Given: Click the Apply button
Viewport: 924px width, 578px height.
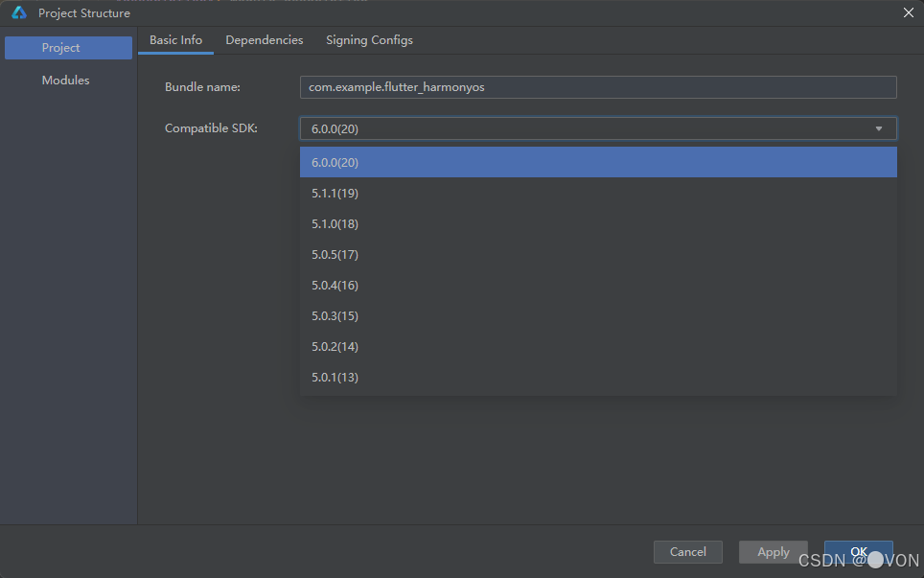Looking at the screenshot, I should click(x=774, y=552).
